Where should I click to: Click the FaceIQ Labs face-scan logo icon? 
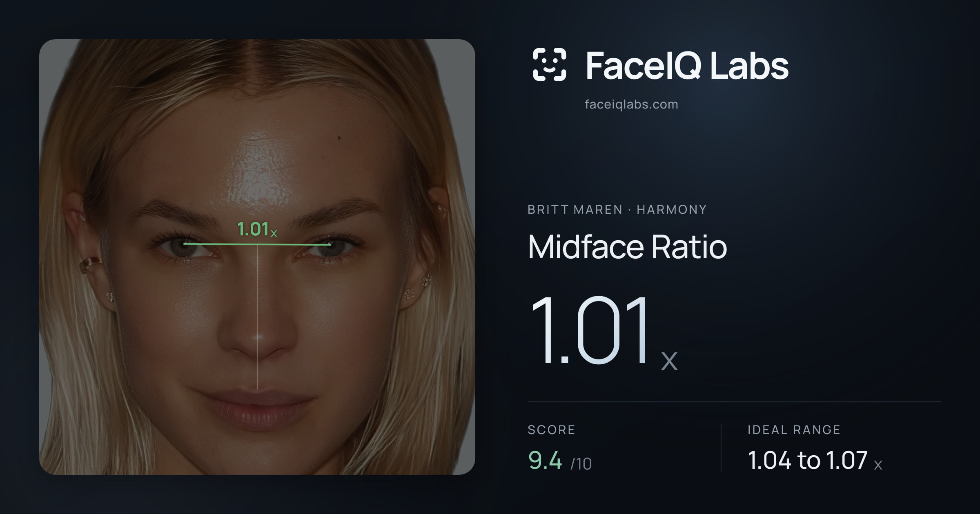point(549,64)
